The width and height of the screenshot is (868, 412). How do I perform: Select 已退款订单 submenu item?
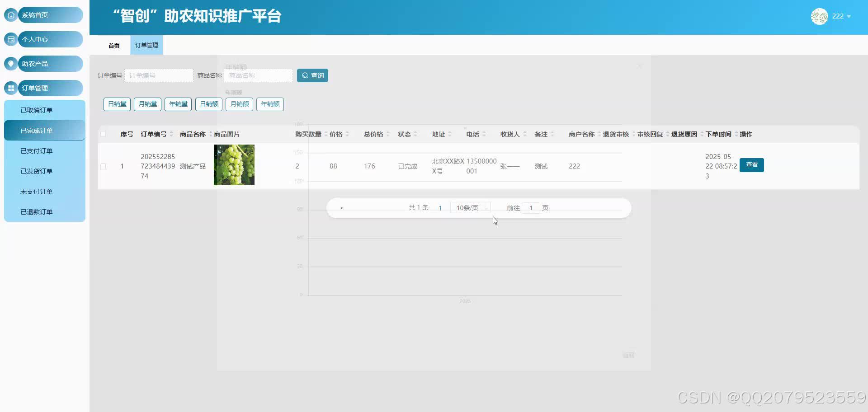tap(45, 212)
